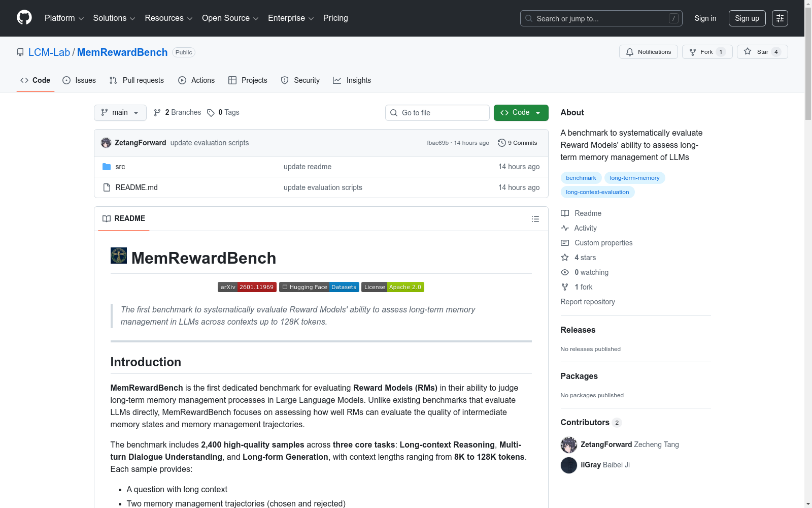Open the update readme commit message

(x=308, y=167)
